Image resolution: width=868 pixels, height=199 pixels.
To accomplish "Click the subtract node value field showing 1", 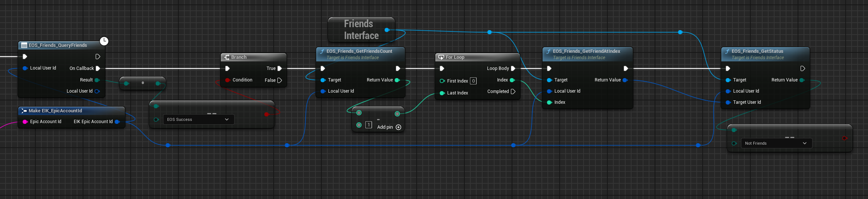I will point(368,125).
